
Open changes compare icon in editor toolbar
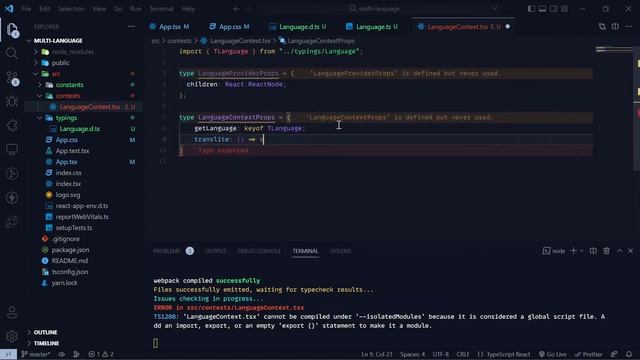[602, 27]
